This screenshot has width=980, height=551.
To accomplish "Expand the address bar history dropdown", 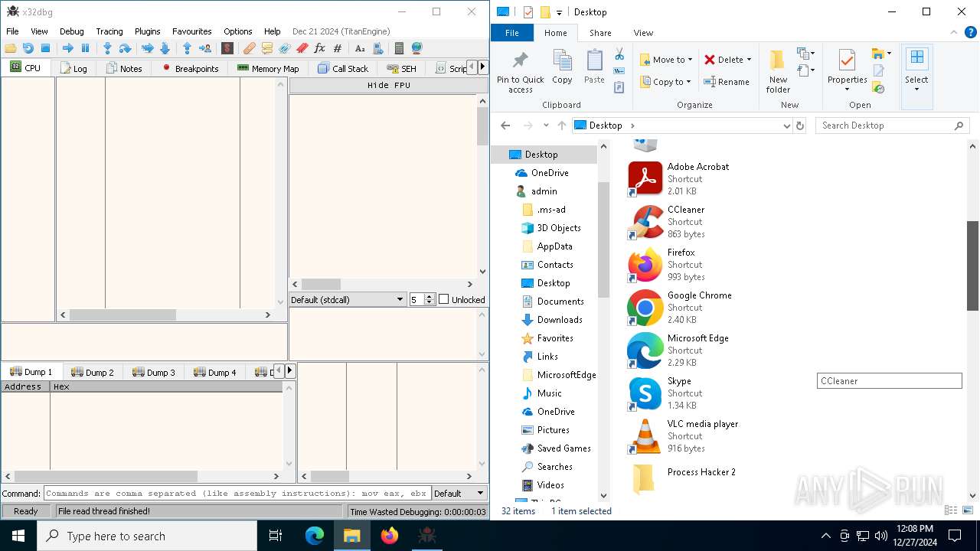I will click(x=787, y=126).
